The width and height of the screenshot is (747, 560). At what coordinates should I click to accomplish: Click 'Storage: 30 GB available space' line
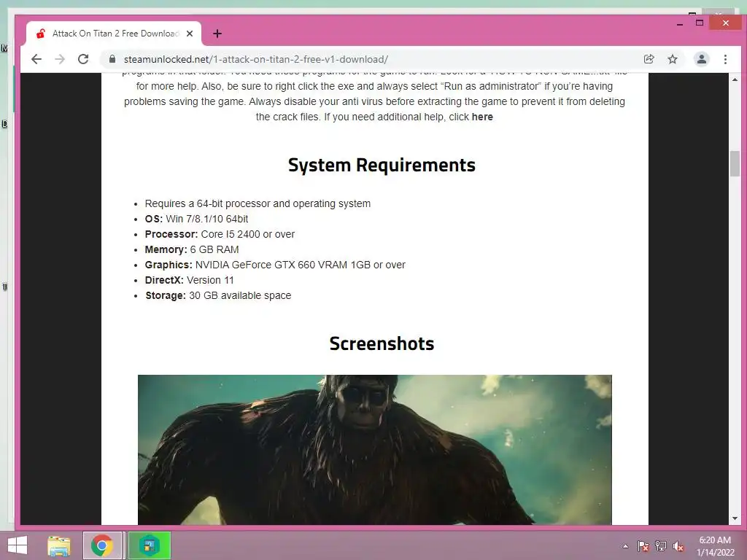(x=217, y=295)
